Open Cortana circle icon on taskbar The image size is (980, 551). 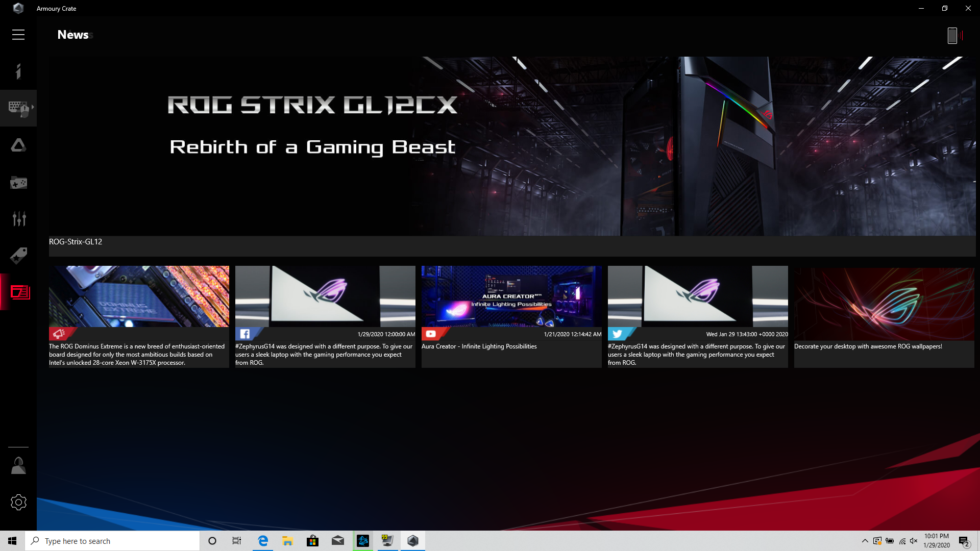coord(212,541)
